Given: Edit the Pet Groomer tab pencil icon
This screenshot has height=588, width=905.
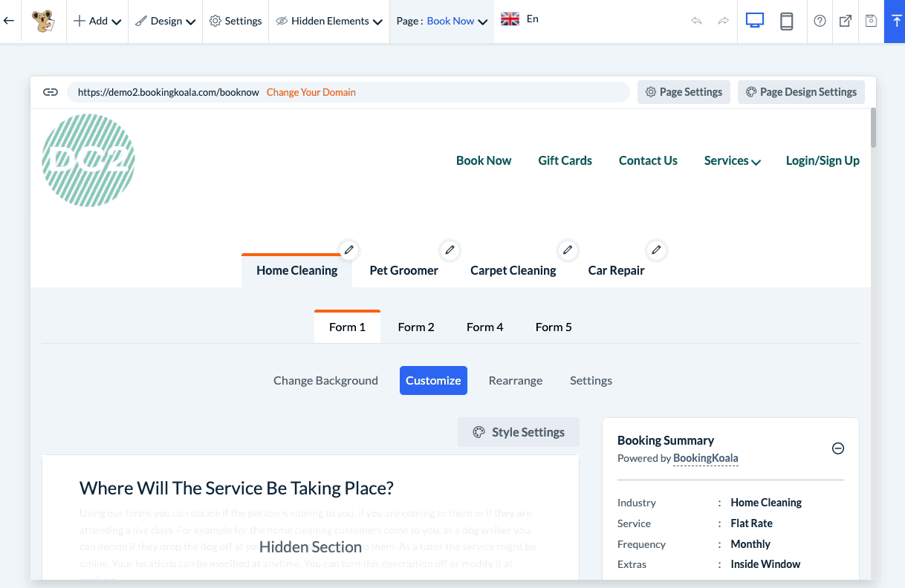Looking at the screenshot, I should [x=448, y=249].
